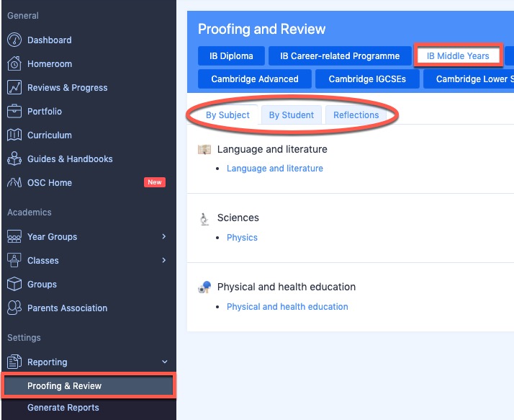The width and height of the screenshot is (514, 420).
Task: Open the Dashboard gauge icon
Action: click(x=14, y=40)
